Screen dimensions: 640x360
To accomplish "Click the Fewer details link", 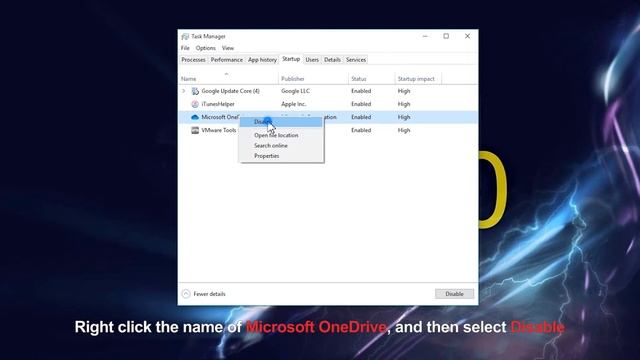I will [209, 294].
